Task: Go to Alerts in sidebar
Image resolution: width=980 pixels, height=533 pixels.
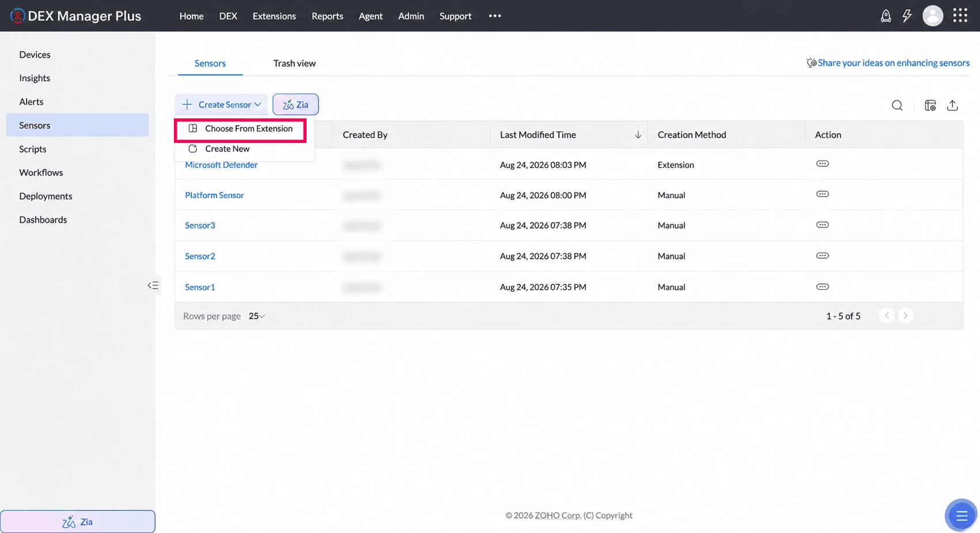Action: (x=31, y=101)
